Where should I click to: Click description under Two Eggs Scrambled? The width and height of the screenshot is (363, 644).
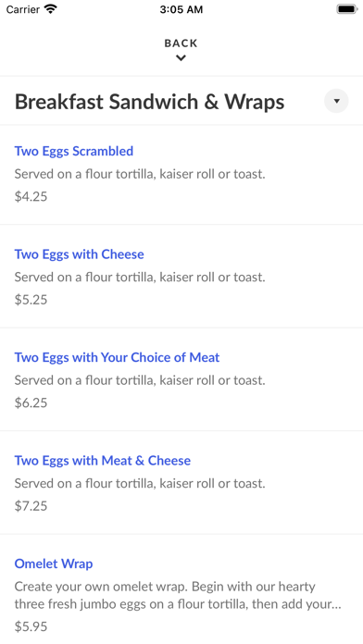(140, 174)
